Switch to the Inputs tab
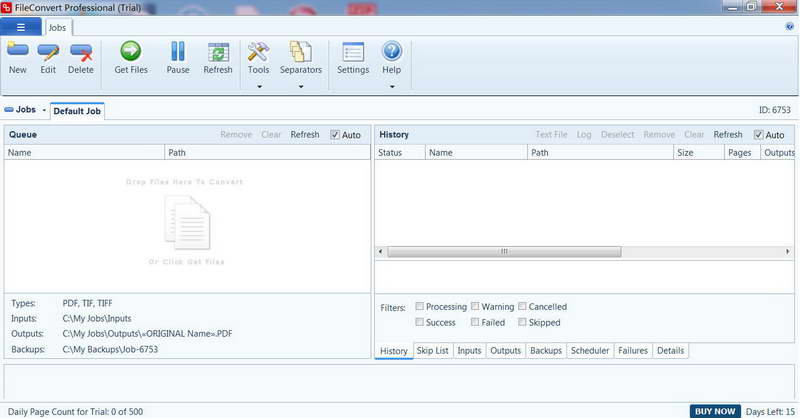 [469, 351]
